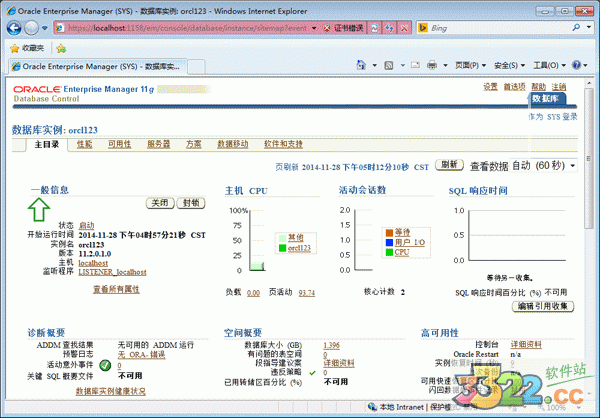Image resolution: width=600 pixels, height=418 pixels.
Task: Open the LISTENER_localhost link
Action: click(112, 272)
